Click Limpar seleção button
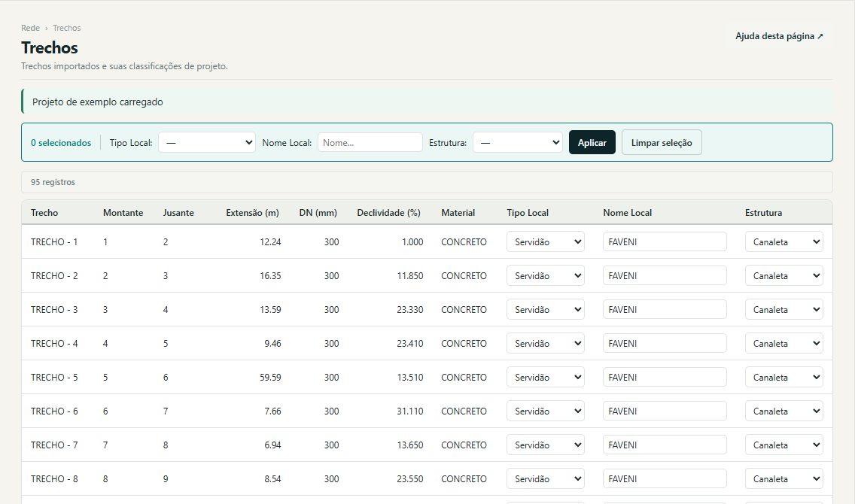Image resolution: width=855 pixels, height=504 pixels. 662,142
